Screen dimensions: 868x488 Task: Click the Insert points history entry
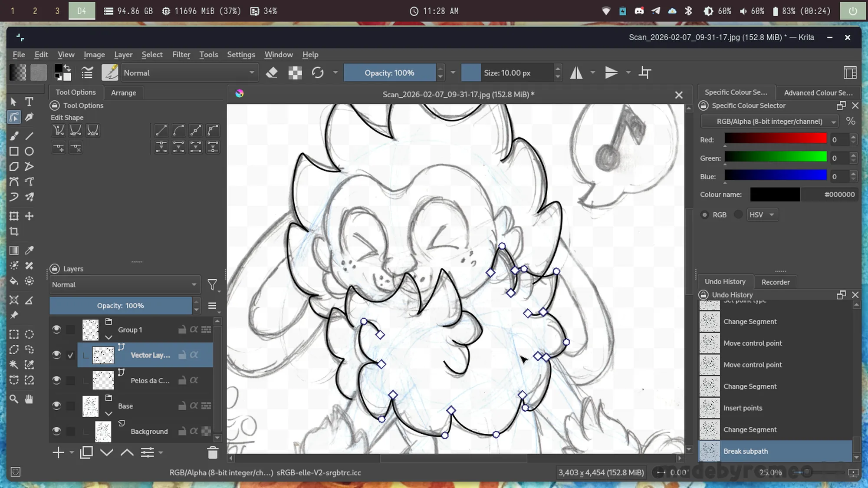click(743, 408)
